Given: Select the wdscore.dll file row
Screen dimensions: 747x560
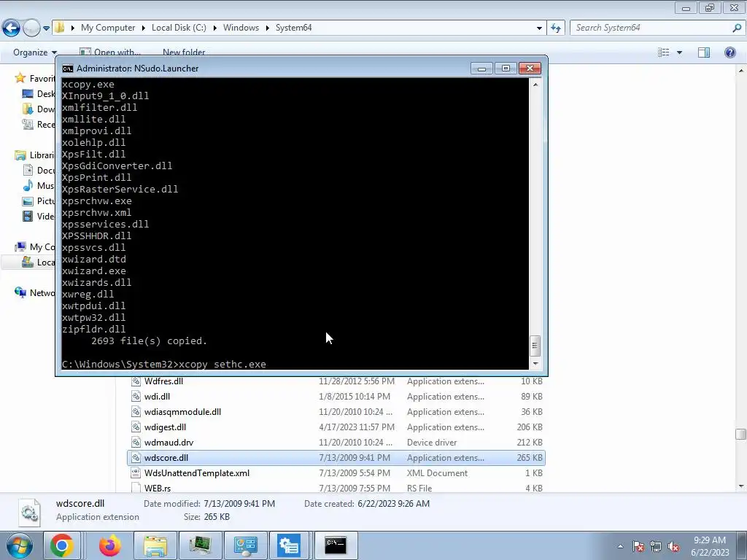Looking at the screenshot, I should tap(336, 458).
